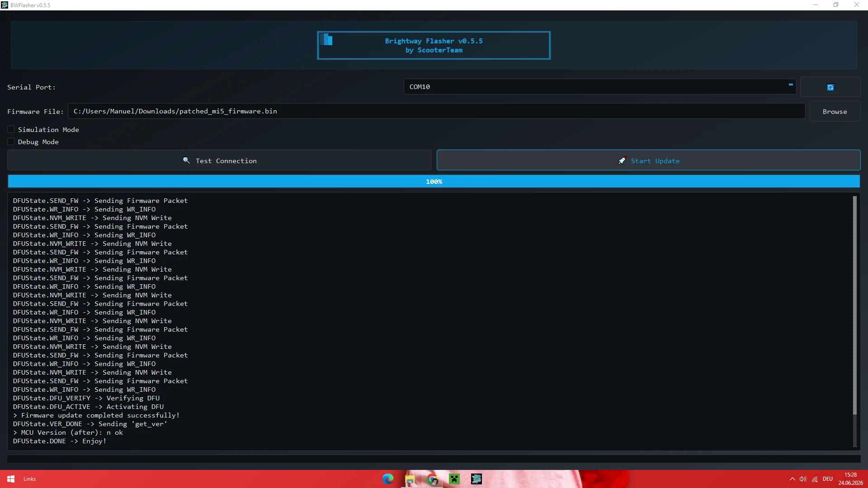Click the BWFlasher taskbar icon
The image size is (868, 488).
[x=476, y=479]
